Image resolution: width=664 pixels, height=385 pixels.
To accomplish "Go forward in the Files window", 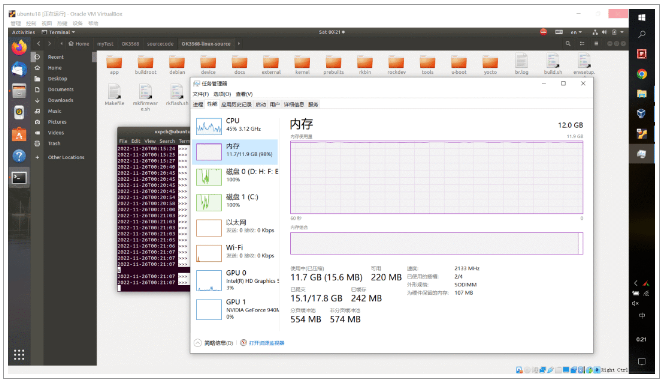I will pos(50,44).
